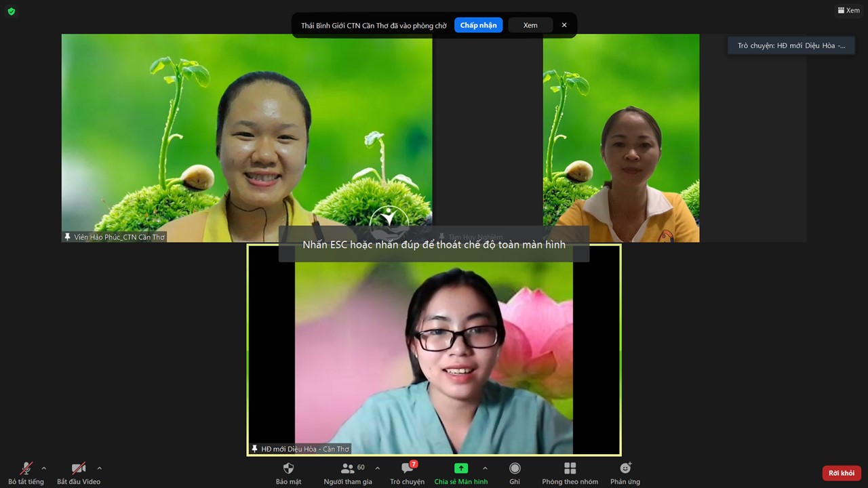Open the green shield encryption info icon
Viewport: 868px width, 488px height.
[12, 12]
